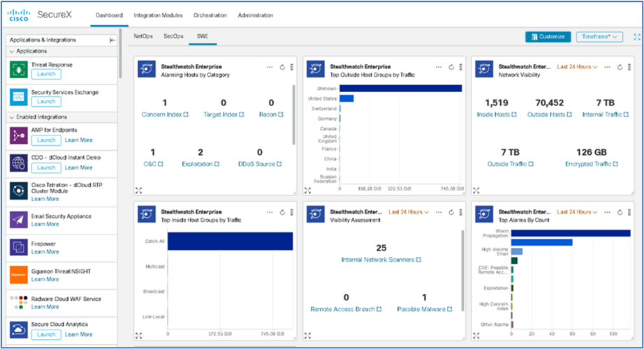Expand Network Visibility tile to fullscreen
The height and width of the screenshot is (349, 644).
[x=476, y=191]
